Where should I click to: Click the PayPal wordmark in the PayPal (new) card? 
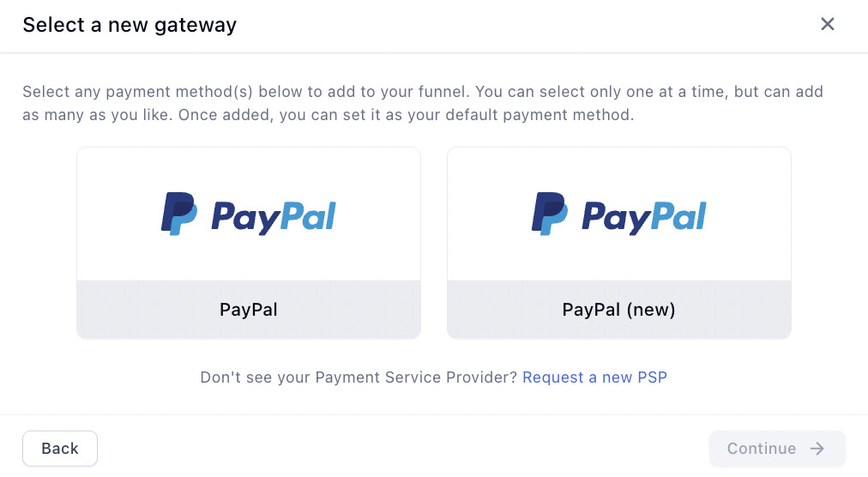point(643,216)
